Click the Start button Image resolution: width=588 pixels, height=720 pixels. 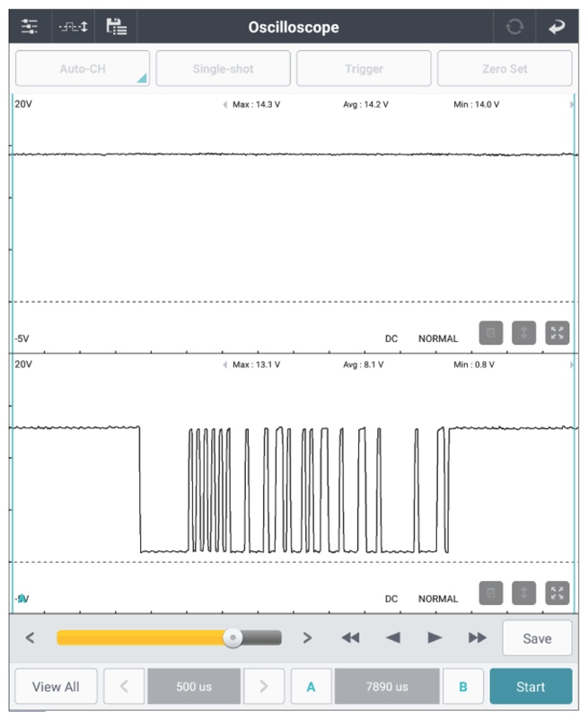click(x=531, y=687)
